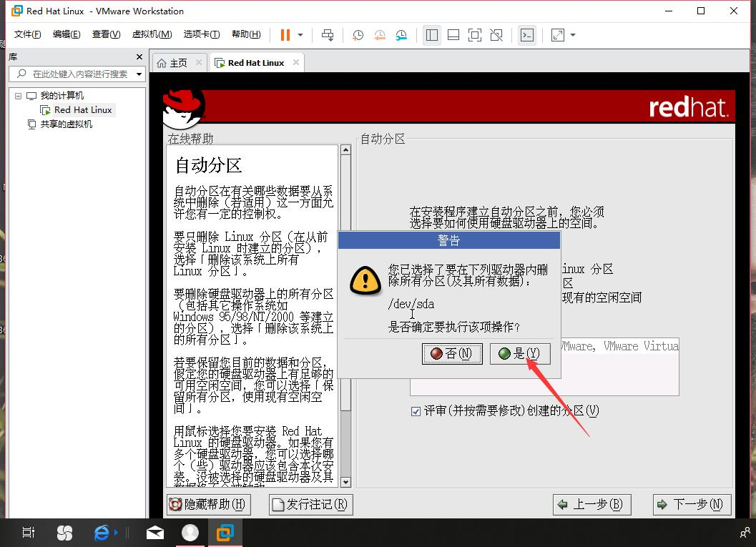Toggle the 评审创建的分区 checkbox

pos(416,411)
